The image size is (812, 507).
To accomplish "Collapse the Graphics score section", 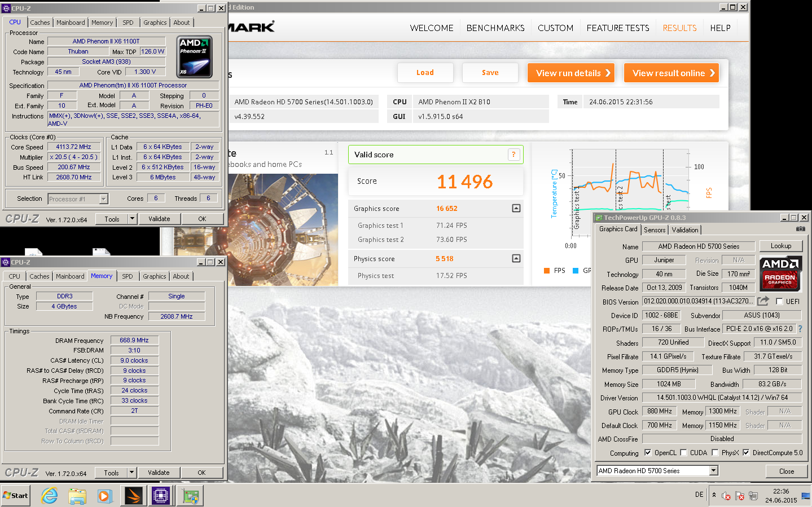I will [x=516, y=208].
